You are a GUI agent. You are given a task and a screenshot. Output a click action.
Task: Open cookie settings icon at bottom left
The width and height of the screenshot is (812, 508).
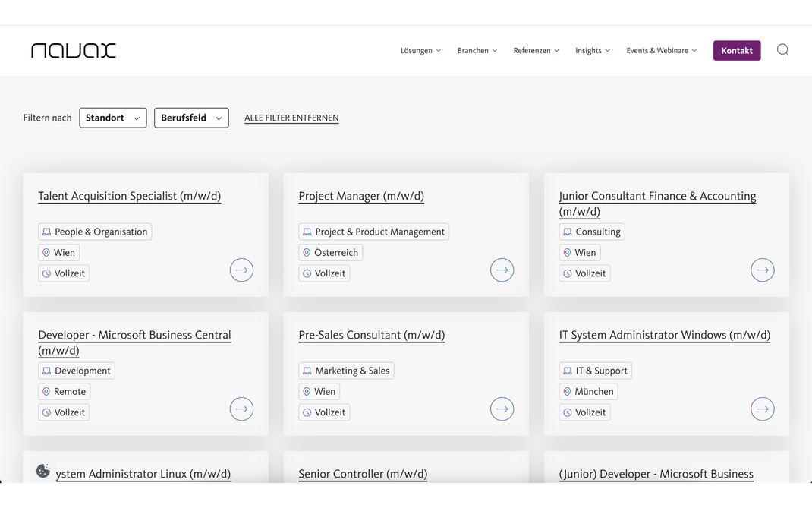(x=43, y=471)
